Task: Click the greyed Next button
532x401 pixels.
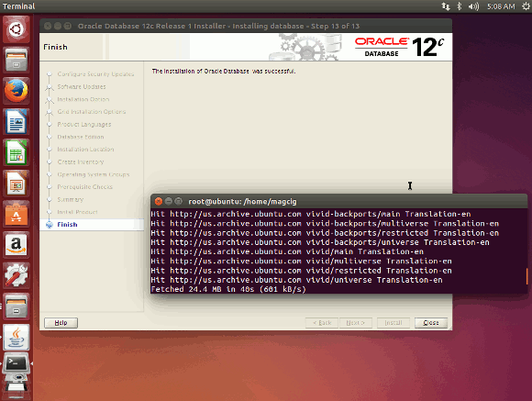Action: coord(355,323)
